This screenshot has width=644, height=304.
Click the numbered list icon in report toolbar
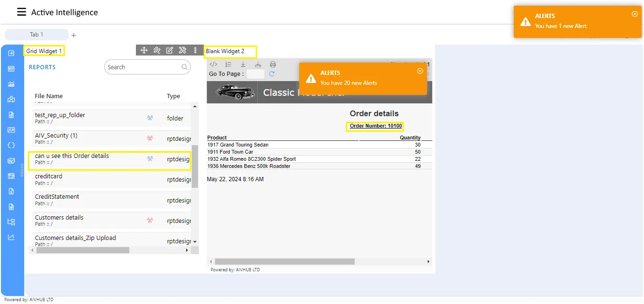coord(228,64)
